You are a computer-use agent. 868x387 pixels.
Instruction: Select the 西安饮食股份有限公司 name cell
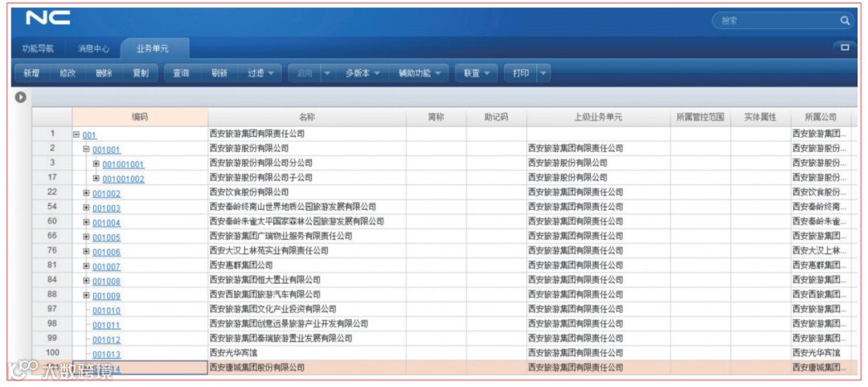tap(307, 192)
